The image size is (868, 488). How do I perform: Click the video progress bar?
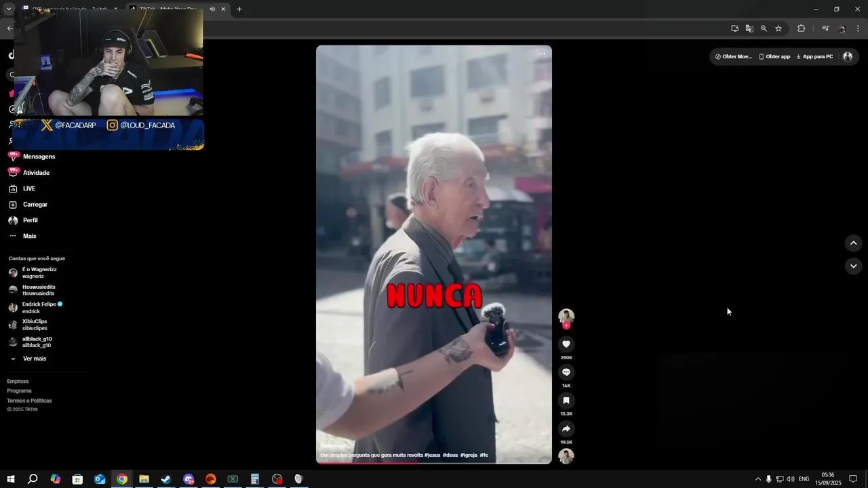click(x=434, y=462)
